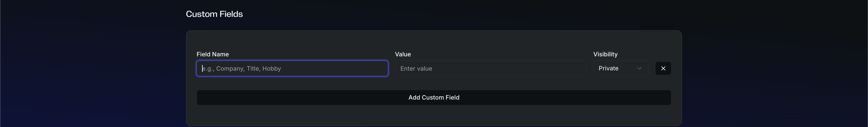Click the Add Custom Field button

[434, 98]
